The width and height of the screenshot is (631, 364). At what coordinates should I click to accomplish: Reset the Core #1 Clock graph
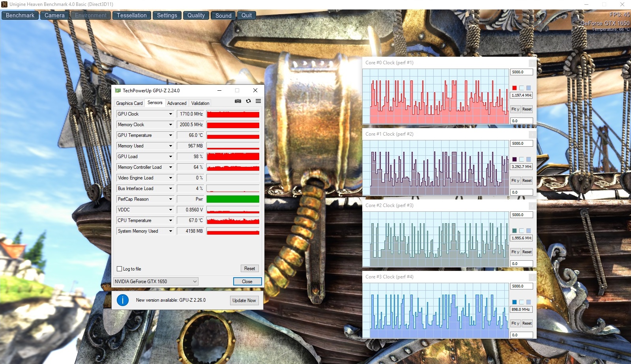click(527, 181)
